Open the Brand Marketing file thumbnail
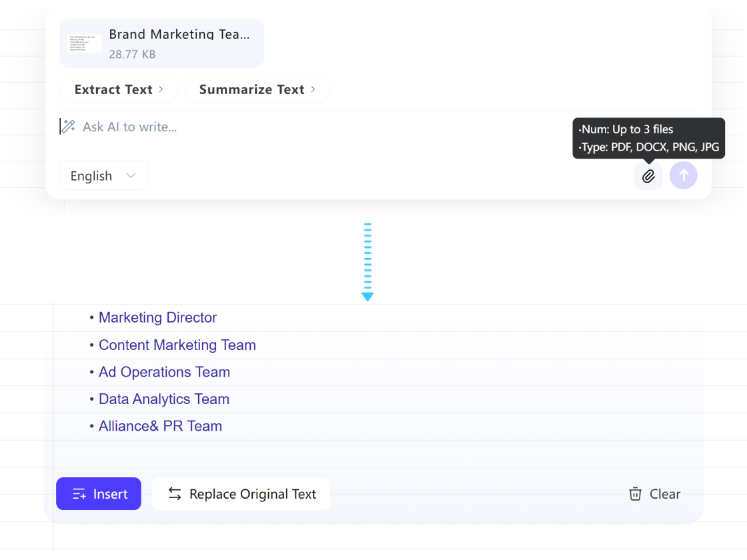The width and height of the screenshot is (747, 560). click(x=85, y=44)
